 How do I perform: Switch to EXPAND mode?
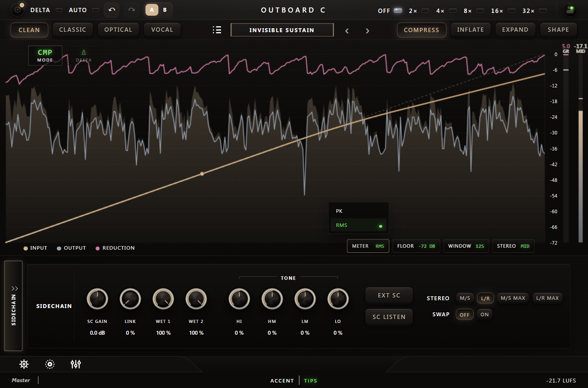click(515, 30)
